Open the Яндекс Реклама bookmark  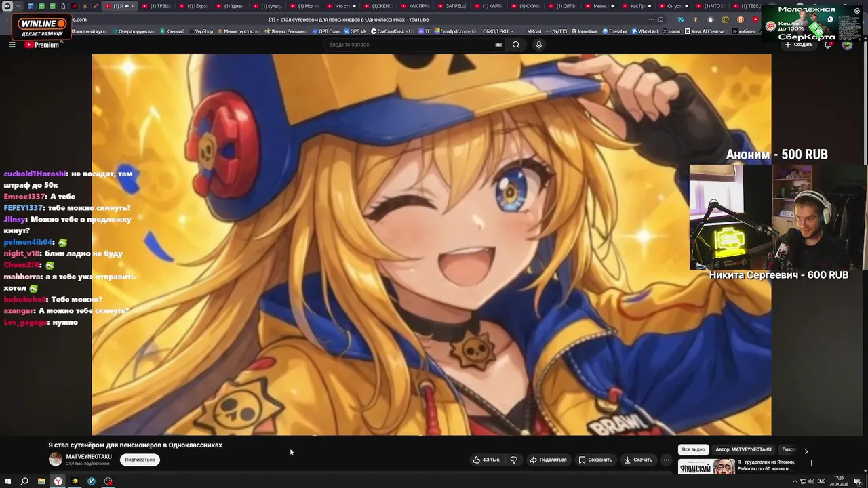[x=285, y=31]
